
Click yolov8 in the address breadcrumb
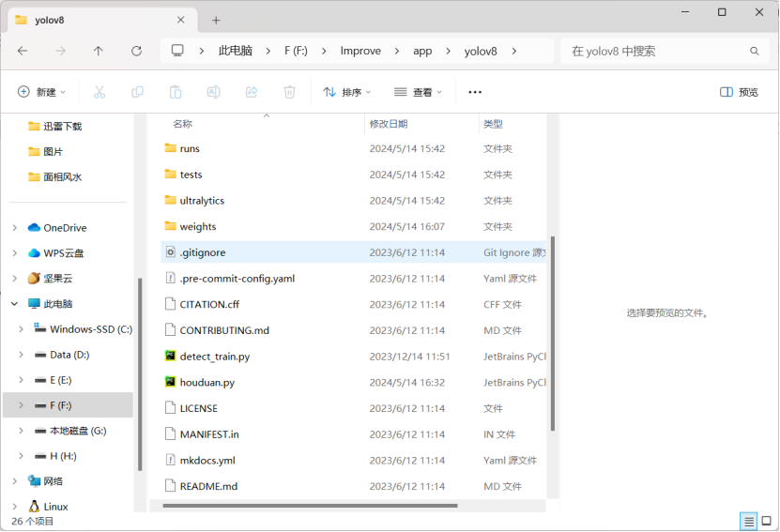point(481,52)
